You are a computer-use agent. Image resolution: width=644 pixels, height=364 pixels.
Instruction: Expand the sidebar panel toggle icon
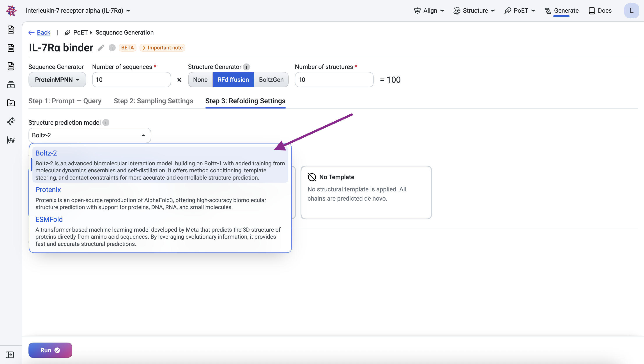tap(10, 355)
